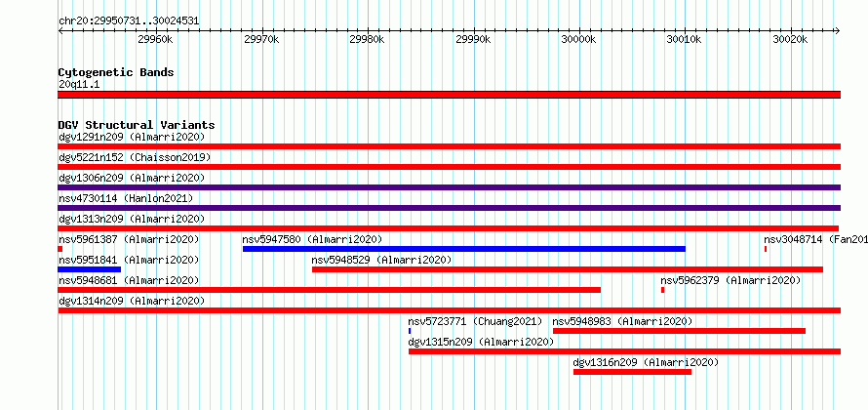
Task: Click the dgv1291n209 (Almarri2020) variant label
Action: coord(132,137)
